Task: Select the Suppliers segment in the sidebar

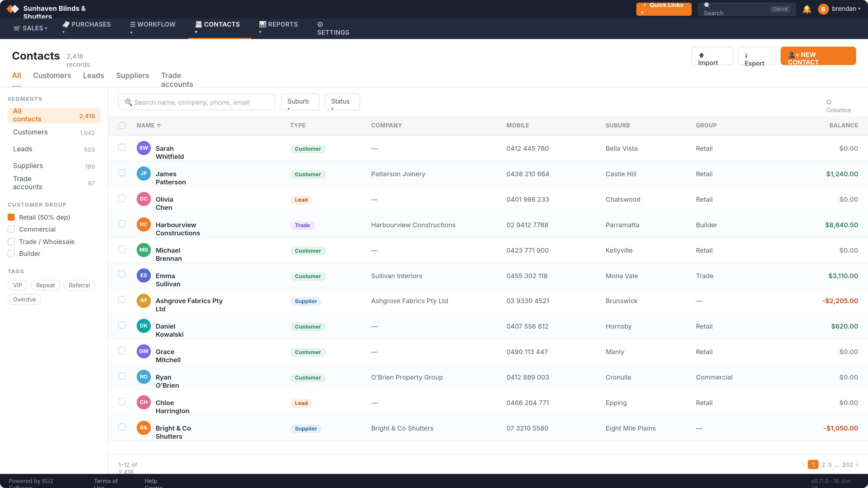Action: click(54, 166)
